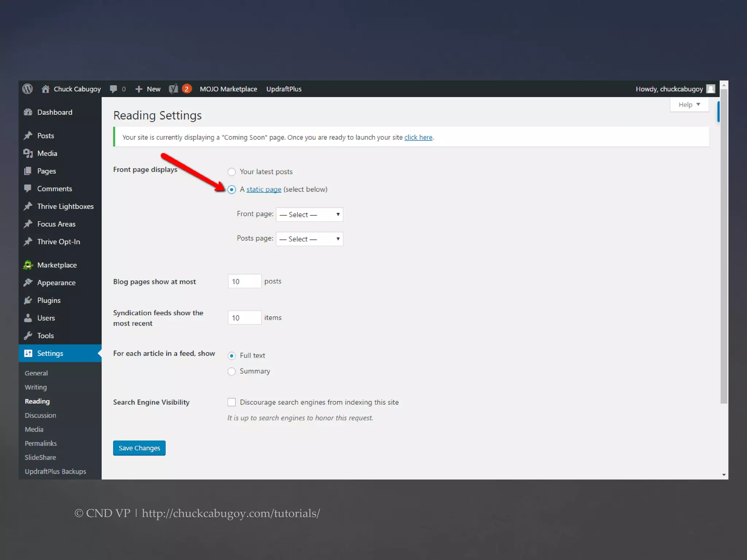Open the Posts page select dropdown

click(309, 239)
